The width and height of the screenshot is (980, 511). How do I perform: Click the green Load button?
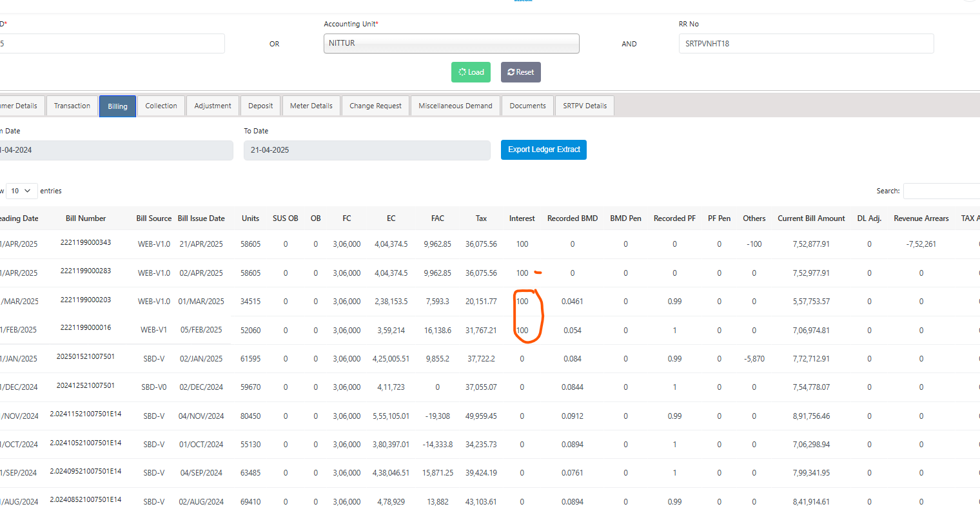pyautogui.click(x=471, y=72)
